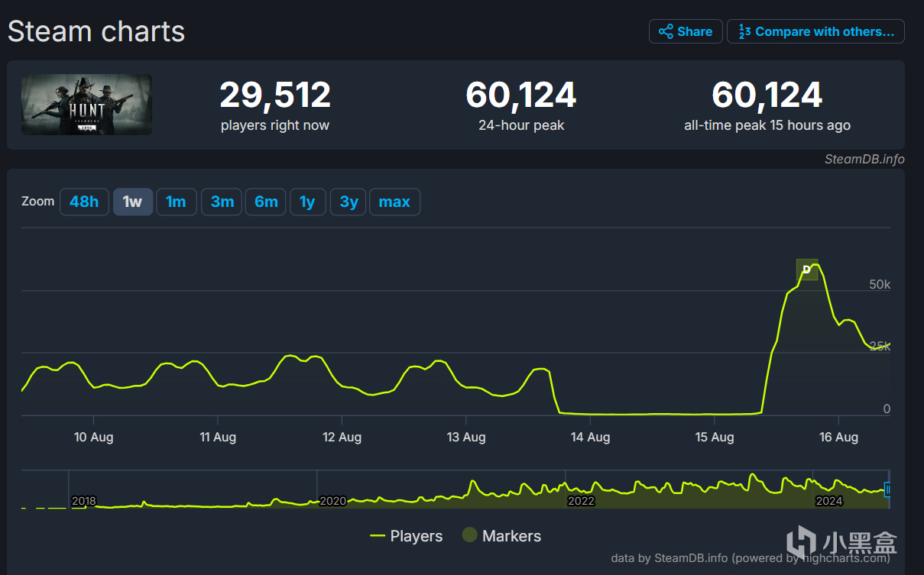Select the 1w zoom range
This screenshot has height=575, width=924.
133,202
